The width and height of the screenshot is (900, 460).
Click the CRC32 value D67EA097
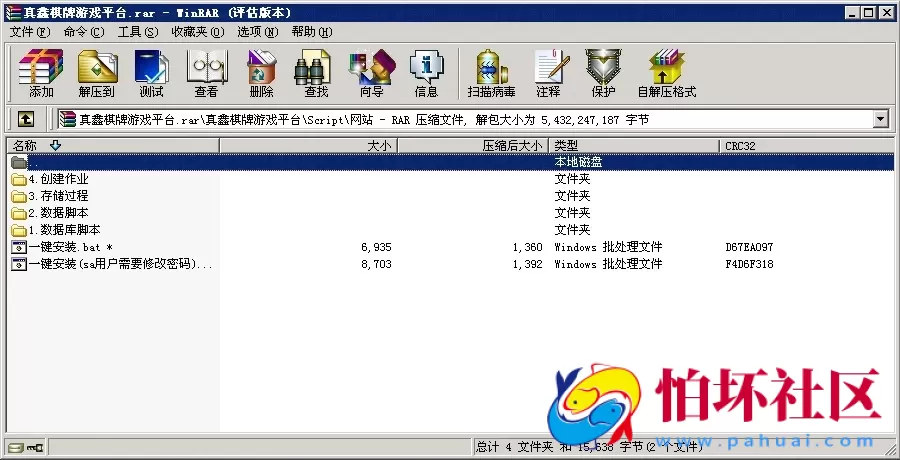coord(749,248)
